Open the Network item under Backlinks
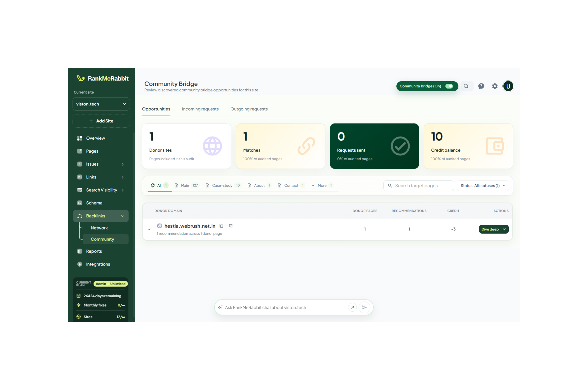Viewport: 588px width, 390px height. pos(99,228)
